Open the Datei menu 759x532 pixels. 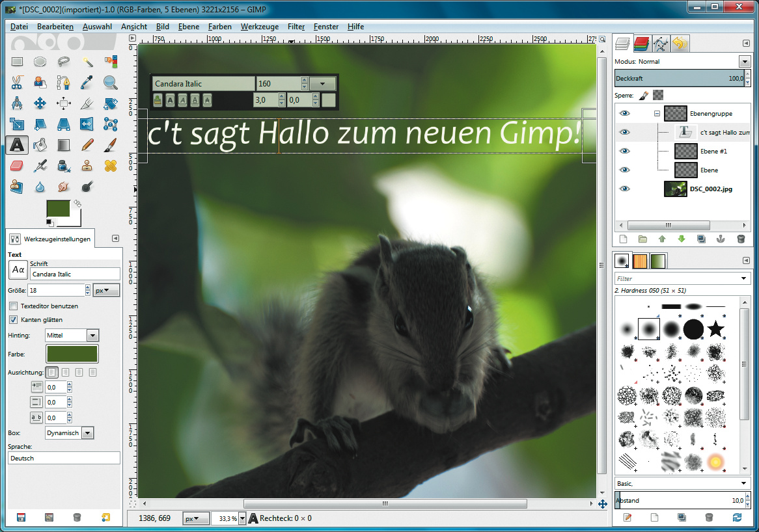(20, 27)
